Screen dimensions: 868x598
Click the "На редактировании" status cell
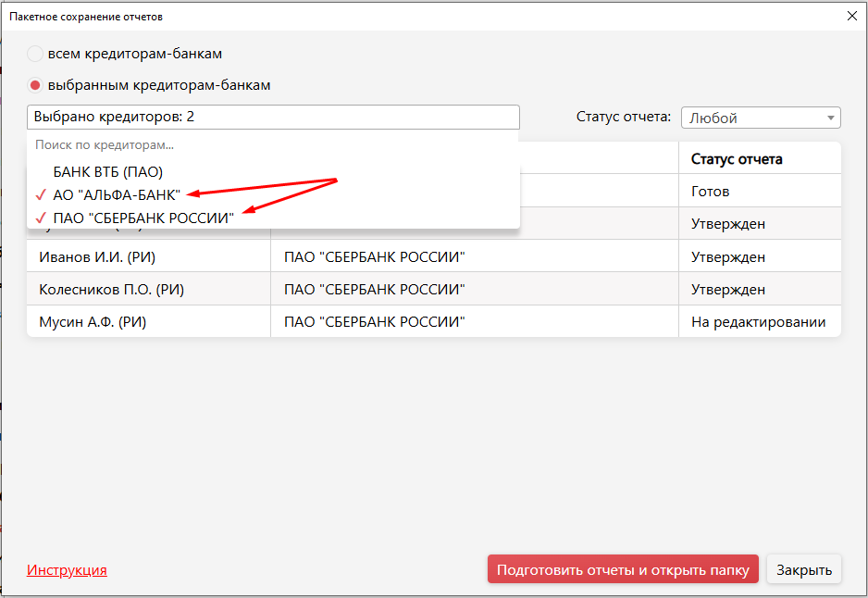[x=758, y=322]
